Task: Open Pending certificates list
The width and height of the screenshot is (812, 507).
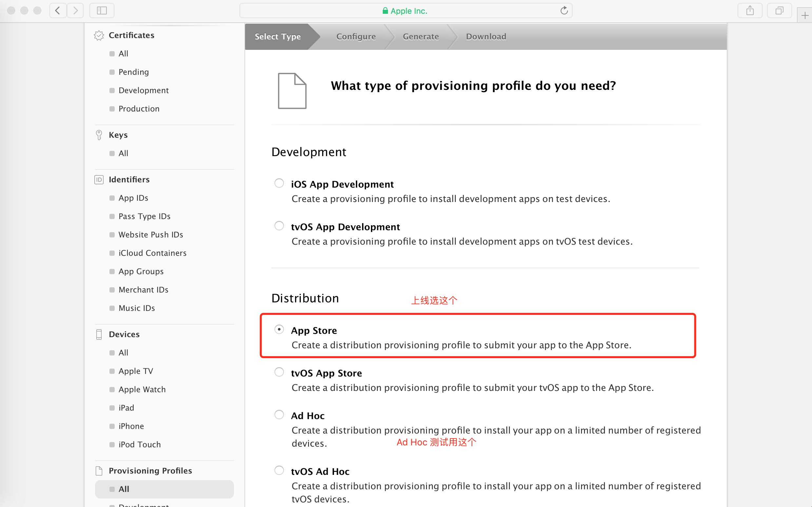Action: pos(134,72)
